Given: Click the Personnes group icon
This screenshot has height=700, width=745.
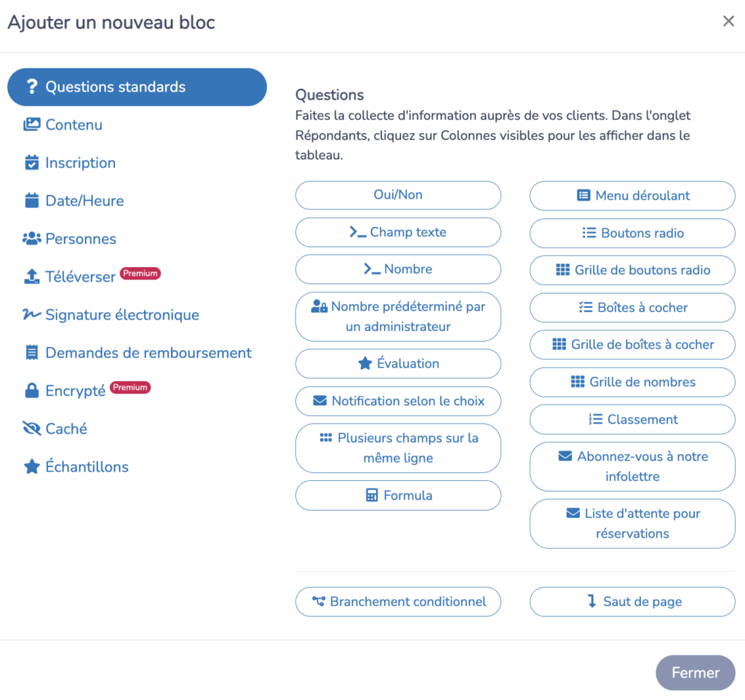Looking at the screenshot, I should [31, 239].
